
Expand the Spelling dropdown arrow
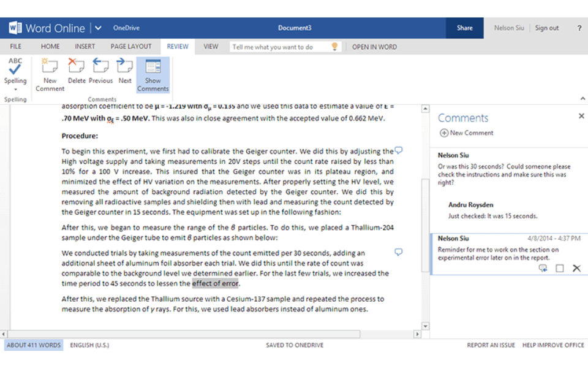15,90
